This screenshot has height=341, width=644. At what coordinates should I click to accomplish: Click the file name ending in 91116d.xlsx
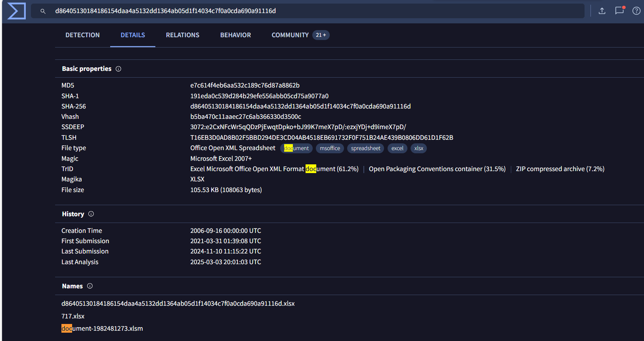(x=178, y=303)
